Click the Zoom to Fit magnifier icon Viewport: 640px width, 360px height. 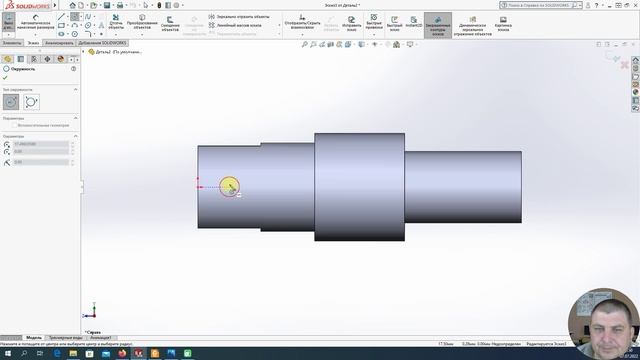point(304,44)
